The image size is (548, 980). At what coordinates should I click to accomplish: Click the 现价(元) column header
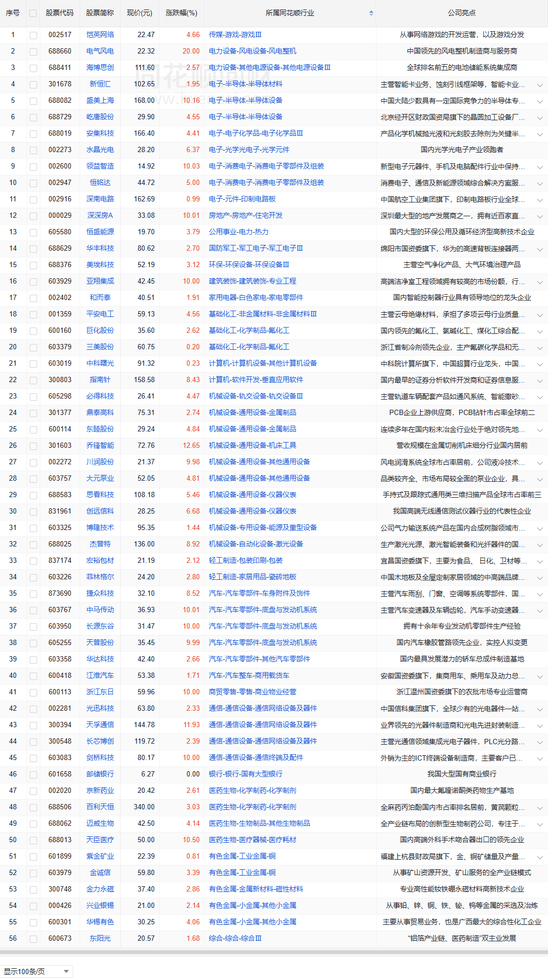[x=140, y=13]
